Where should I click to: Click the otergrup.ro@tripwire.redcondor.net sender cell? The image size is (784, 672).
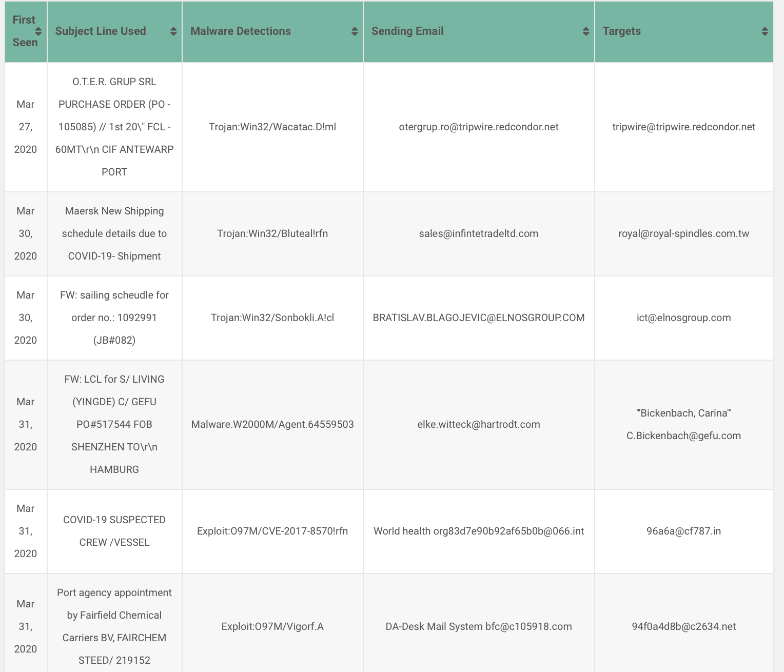[479, 127]
